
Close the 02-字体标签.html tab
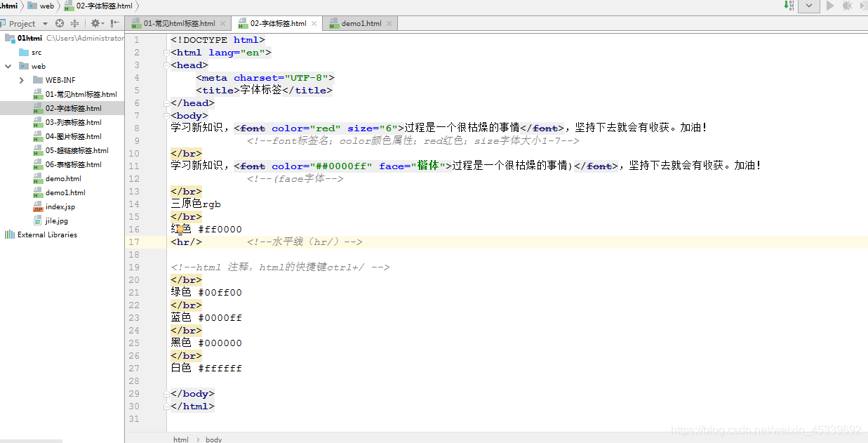coord(313,22)
